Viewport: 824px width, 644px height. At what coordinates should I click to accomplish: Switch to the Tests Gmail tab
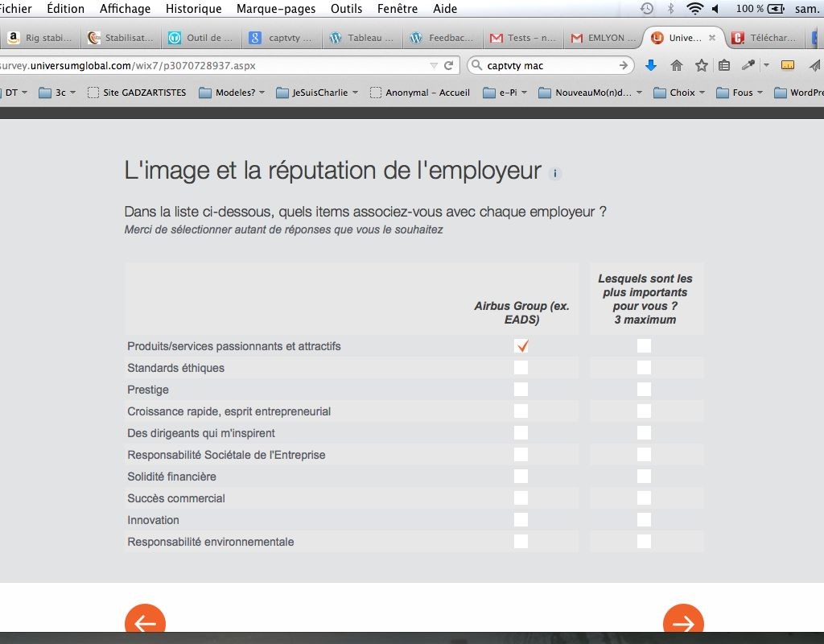522,37
